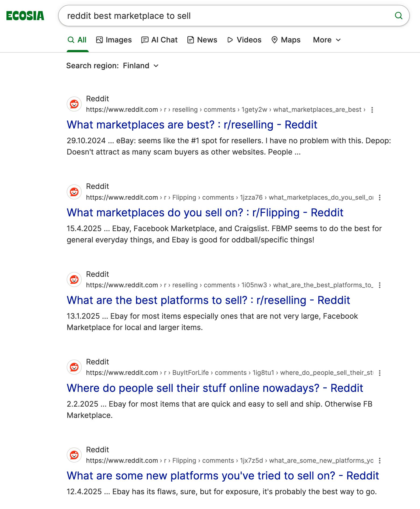The height and width of the screenshot is (509, 420).
Task: Open 'What are some new platforms you've tried to sell on?'
Action: [x=223, y=475]
